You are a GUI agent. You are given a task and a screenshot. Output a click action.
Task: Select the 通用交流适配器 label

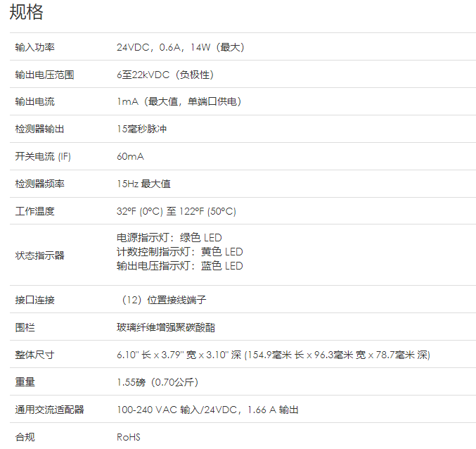pos(49,410)
